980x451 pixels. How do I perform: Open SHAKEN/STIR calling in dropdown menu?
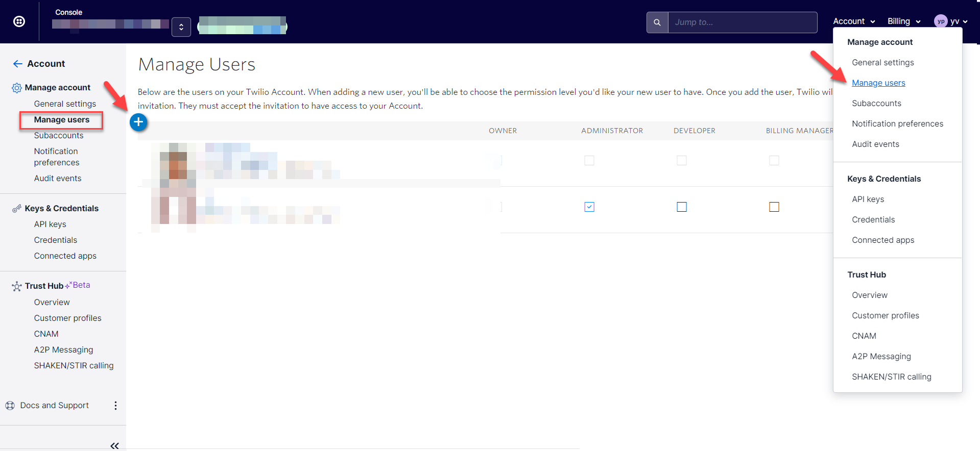point(892,377)
